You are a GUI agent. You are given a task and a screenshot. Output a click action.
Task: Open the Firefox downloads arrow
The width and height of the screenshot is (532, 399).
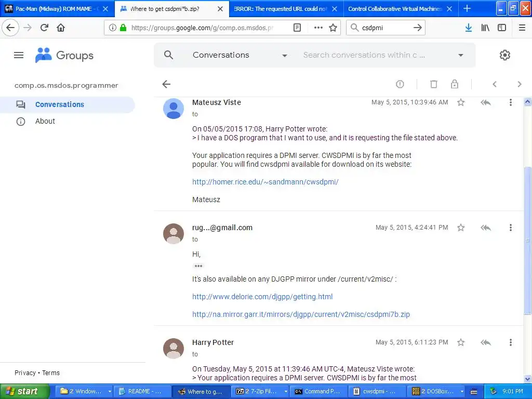point(469,28)
